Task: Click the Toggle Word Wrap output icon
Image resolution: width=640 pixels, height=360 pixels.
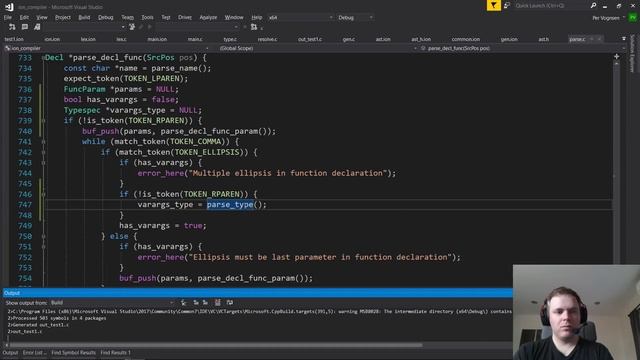Action: pos(230,303)
